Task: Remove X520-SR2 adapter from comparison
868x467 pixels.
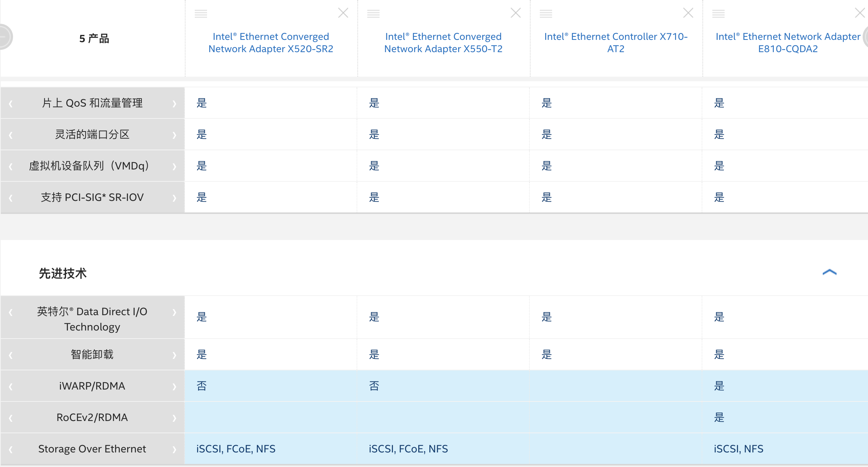Action: tap(343, 13)
